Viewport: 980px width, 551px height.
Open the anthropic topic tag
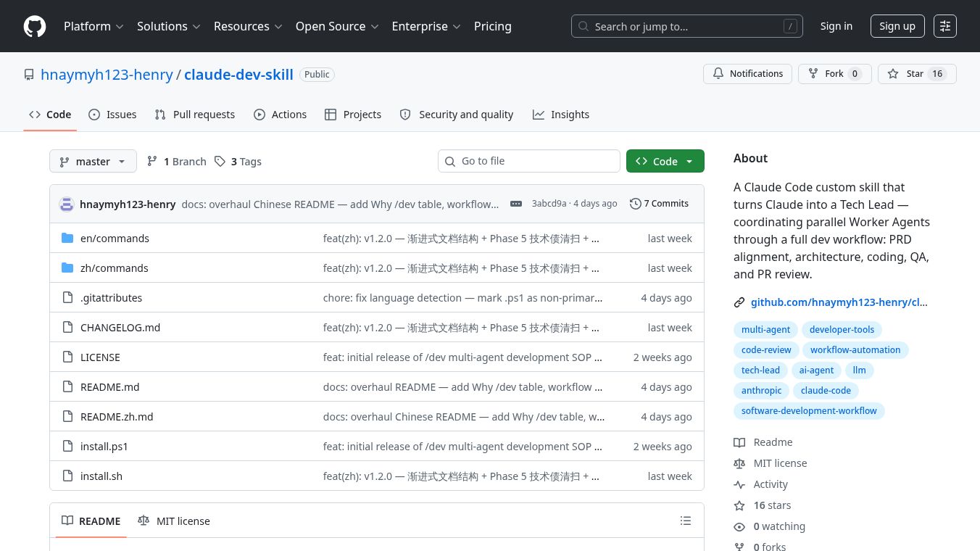pyautogui.click(x=761, y=390)
